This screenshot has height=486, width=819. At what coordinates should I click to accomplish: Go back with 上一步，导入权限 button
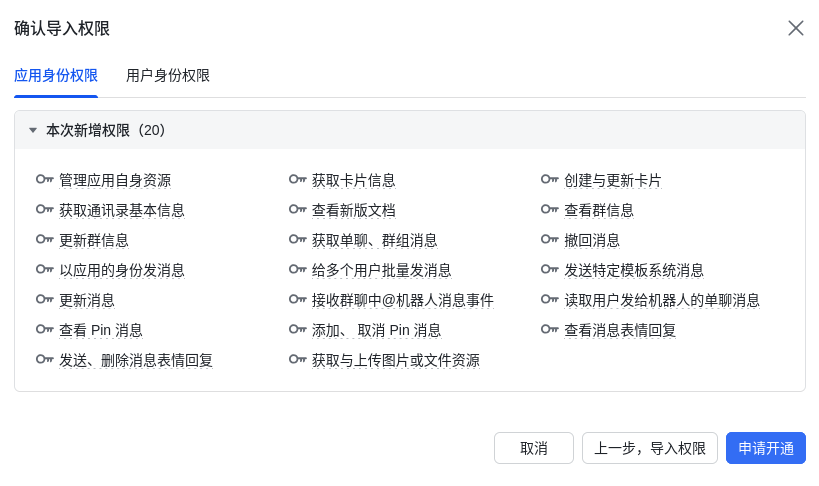(x=650, y=448)
